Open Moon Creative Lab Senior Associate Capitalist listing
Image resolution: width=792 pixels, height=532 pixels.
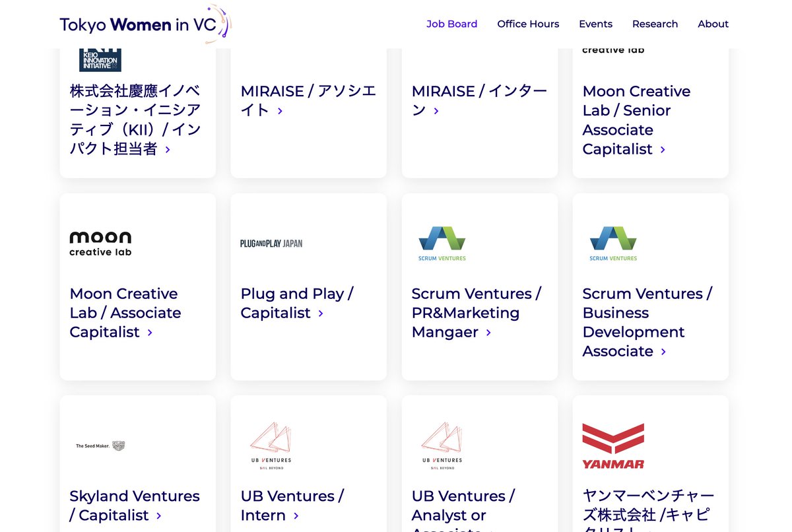[636, 120]
